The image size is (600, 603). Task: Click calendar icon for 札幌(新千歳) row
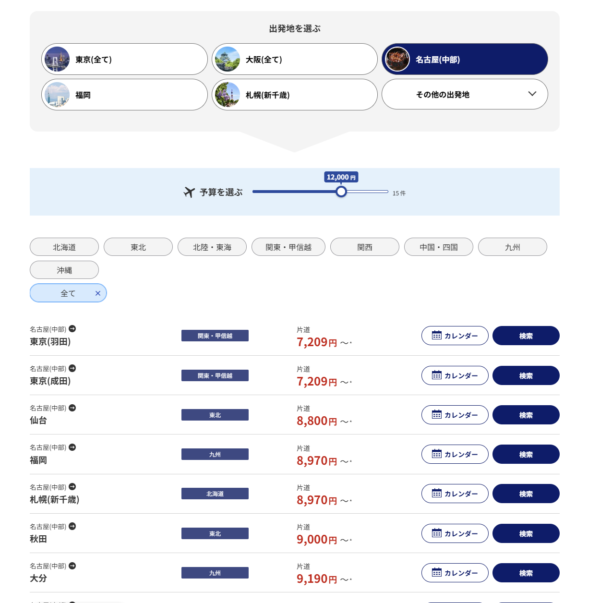tap(437, 494)
